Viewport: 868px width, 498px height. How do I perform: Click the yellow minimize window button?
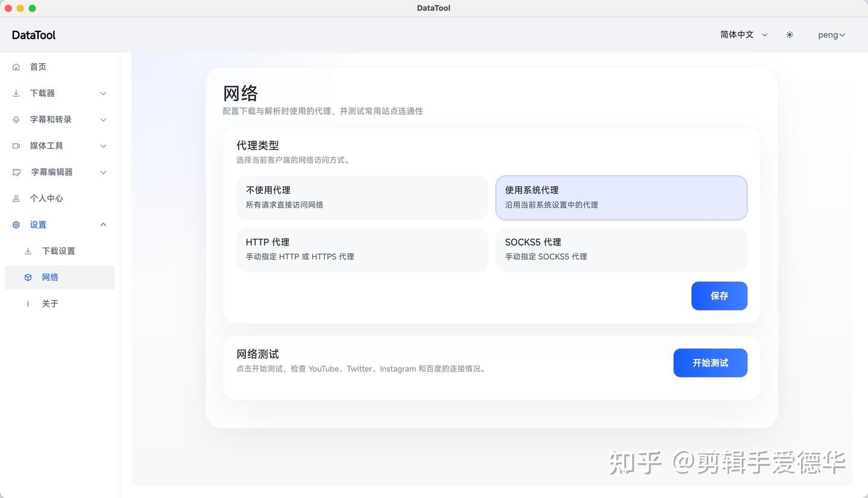20,8
